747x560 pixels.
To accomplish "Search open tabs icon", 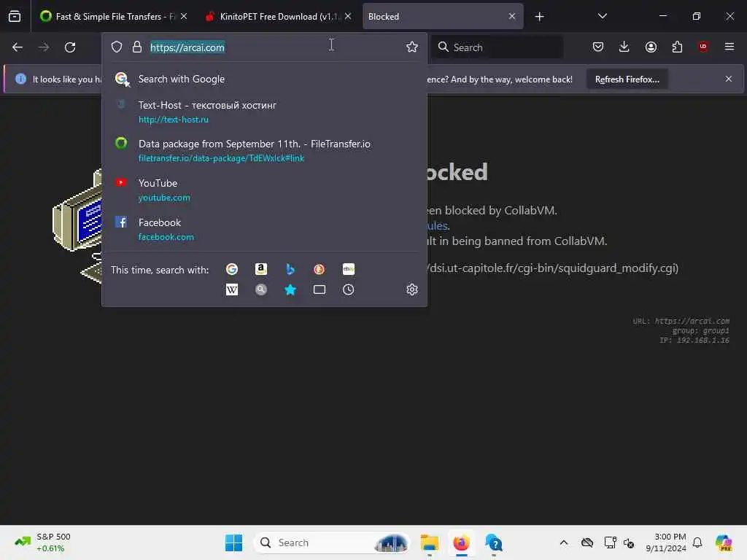I will coord(320,289).
